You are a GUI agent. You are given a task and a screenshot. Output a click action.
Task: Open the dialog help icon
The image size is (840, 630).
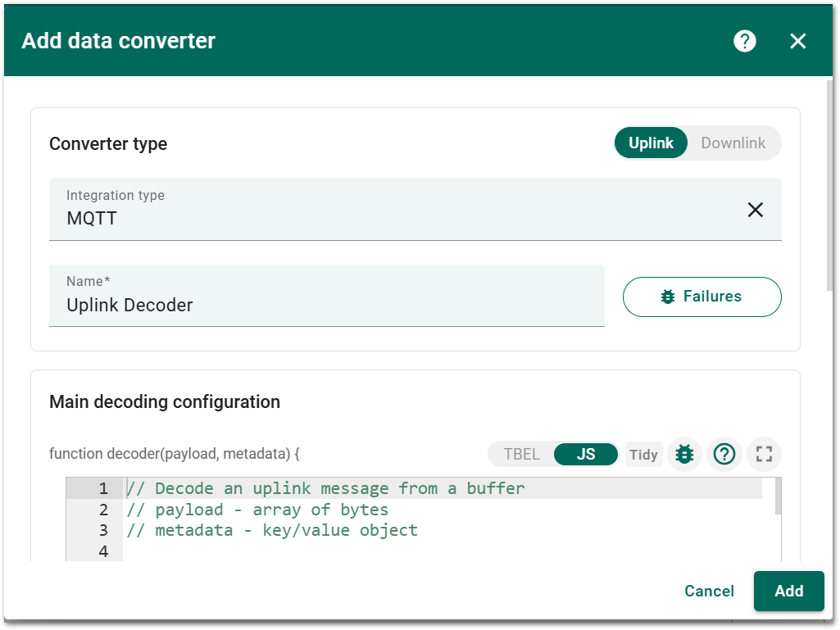tap(744, 40)
